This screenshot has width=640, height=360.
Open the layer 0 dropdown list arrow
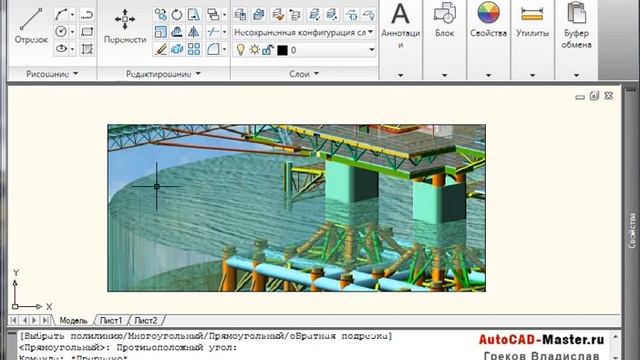[371, 50]
